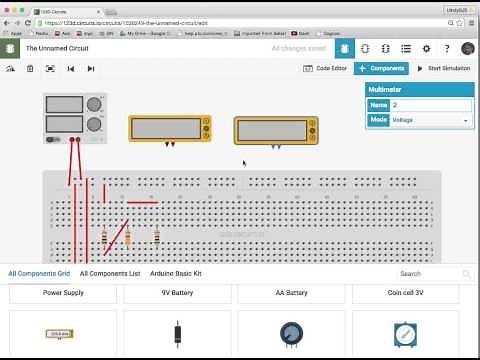Viewport: 480px width, 360px height.
Task: Open circuit settings gear icon
Action: point(426,49)
